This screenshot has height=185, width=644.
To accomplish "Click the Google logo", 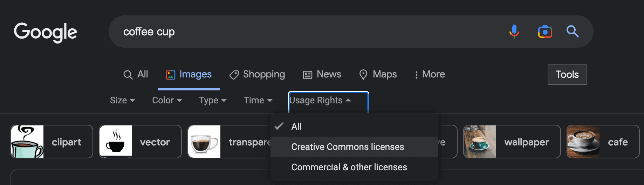I will [46, 32].
